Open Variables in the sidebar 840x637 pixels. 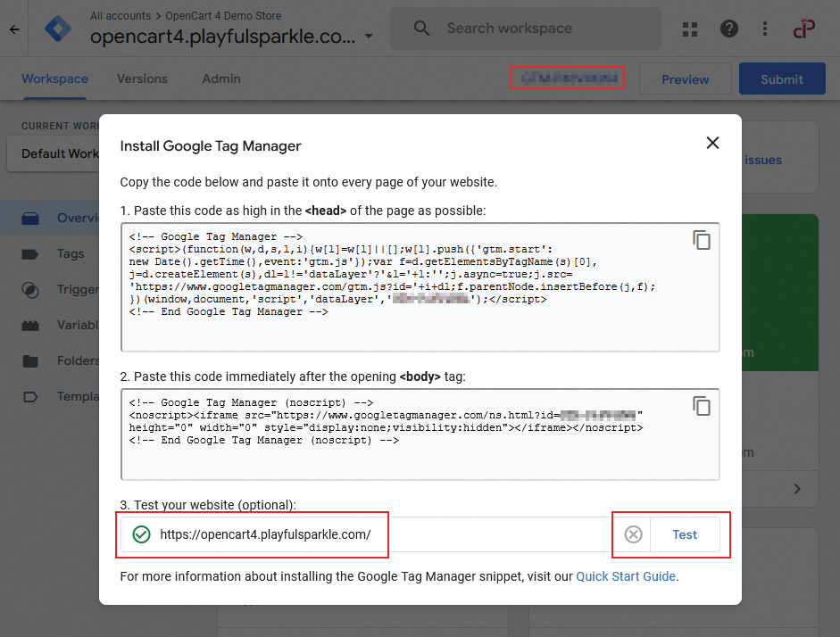pos(49,325)
